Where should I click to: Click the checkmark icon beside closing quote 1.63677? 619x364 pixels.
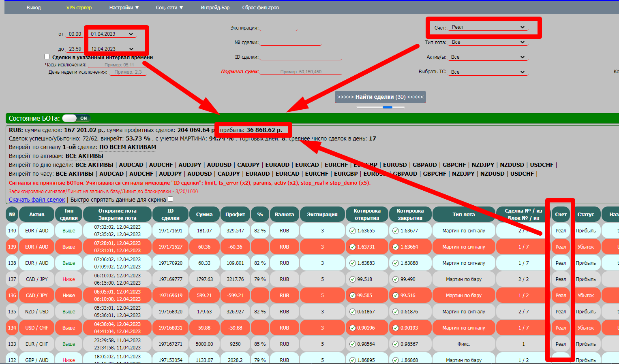tap(396, 231)
